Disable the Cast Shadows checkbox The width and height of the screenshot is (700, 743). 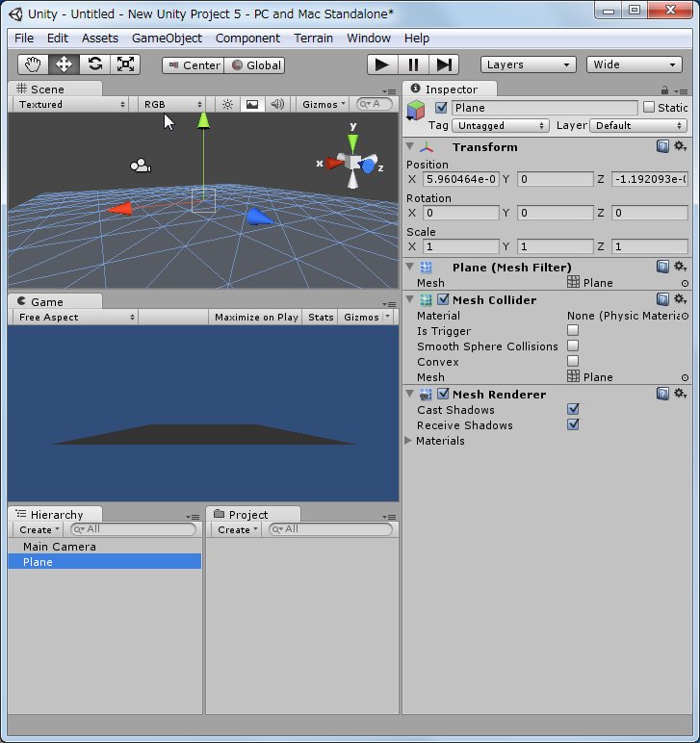click(x=573, y=410)
